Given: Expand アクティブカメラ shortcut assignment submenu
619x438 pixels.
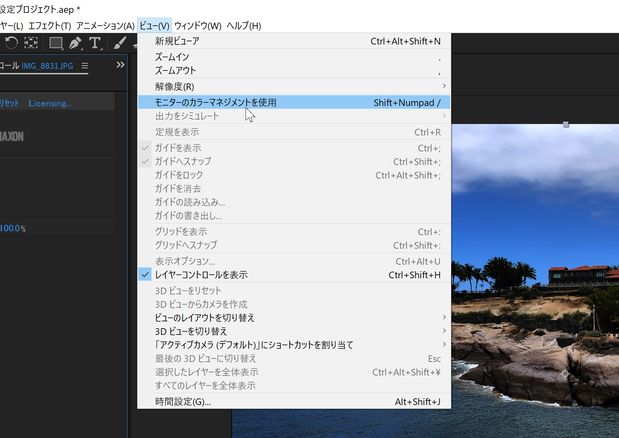Looking at the screenshot, I should 294,345.
